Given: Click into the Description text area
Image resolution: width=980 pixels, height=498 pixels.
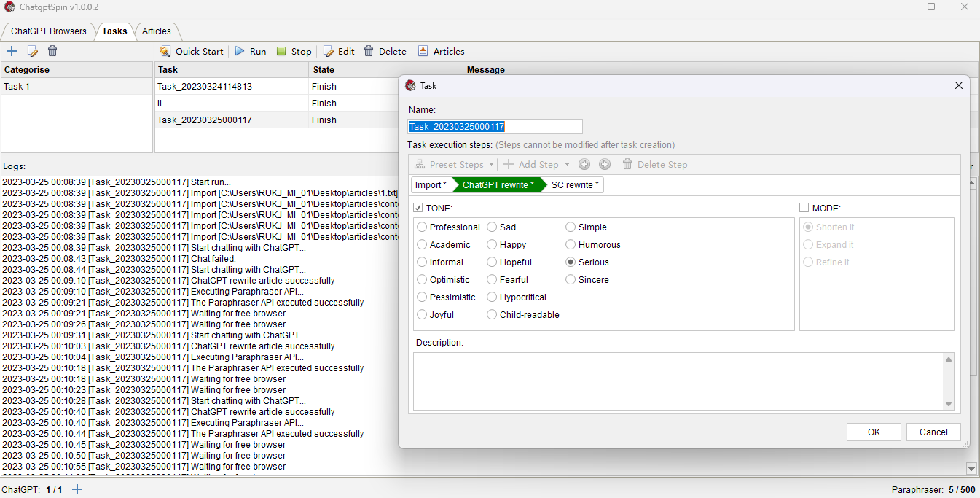Looking at the screenshot, I should [x=678, y=382].
